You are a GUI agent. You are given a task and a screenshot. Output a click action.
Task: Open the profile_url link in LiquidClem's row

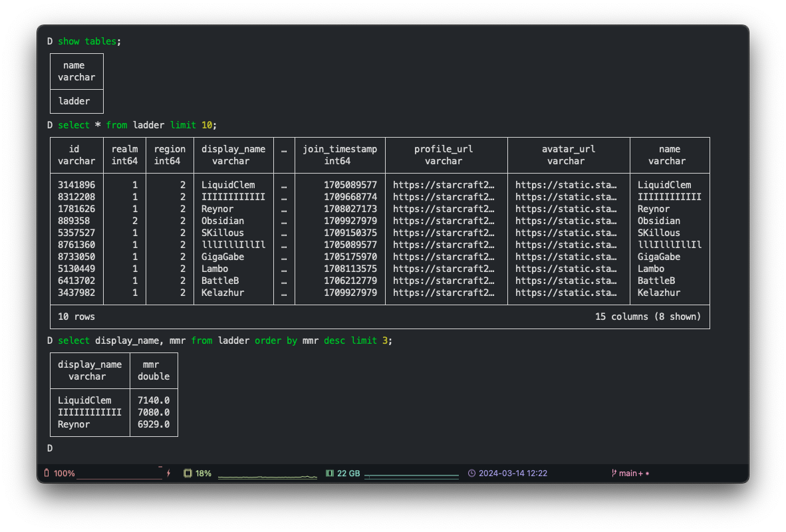[444, 184]
